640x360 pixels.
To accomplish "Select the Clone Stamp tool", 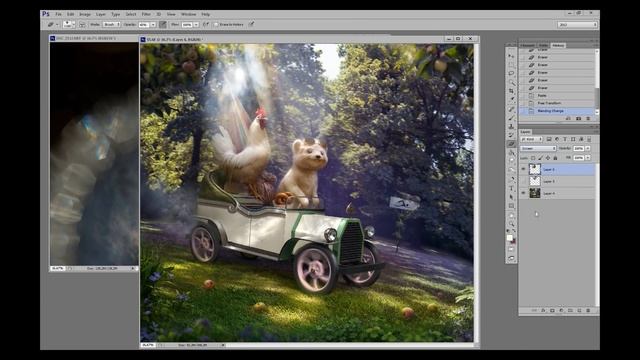I will pyautogui.click(x=511, y=127).
